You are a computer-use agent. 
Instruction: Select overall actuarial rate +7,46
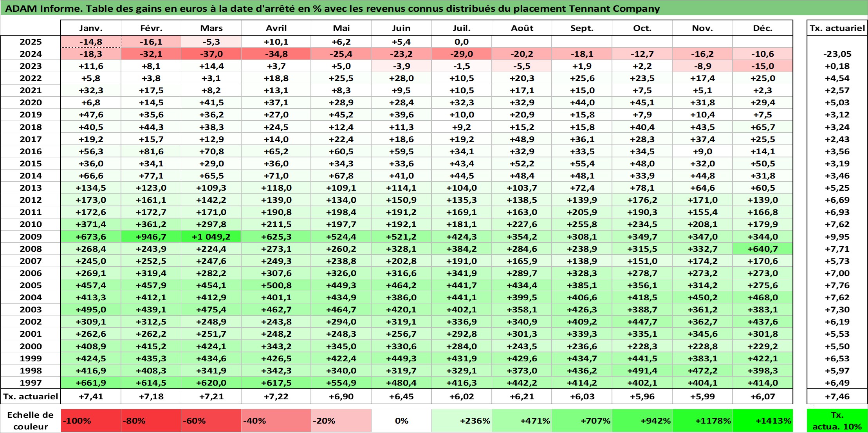pyautogui.click(x=837, y=397)
